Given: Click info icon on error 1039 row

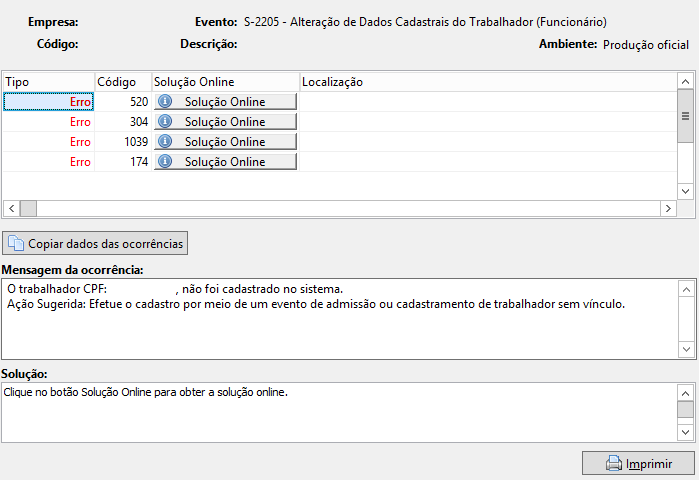Looking at the screenshot, I should tap(165, 142).
